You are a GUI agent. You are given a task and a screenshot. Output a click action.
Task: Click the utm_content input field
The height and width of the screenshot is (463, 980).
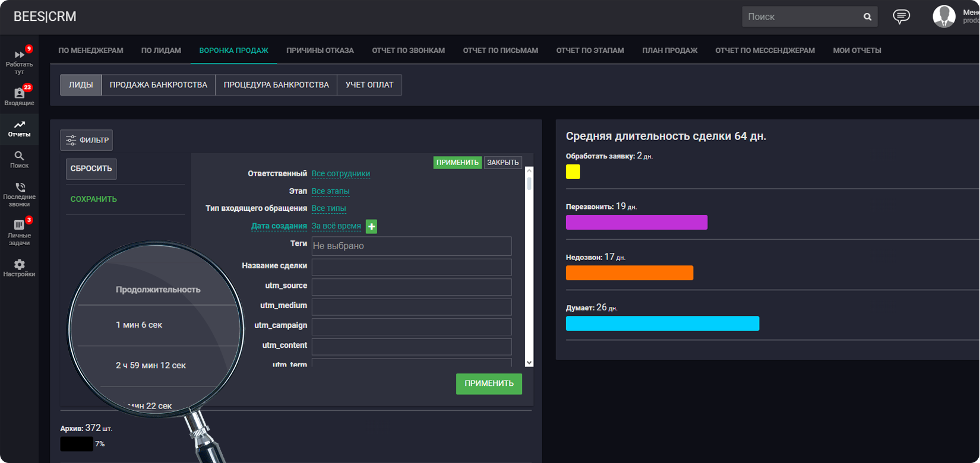[412, 347]
